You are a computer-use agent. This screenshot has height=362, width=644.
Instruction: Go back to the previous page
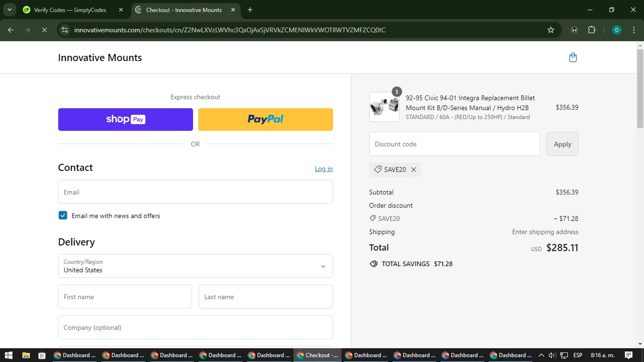pos(11,30)
